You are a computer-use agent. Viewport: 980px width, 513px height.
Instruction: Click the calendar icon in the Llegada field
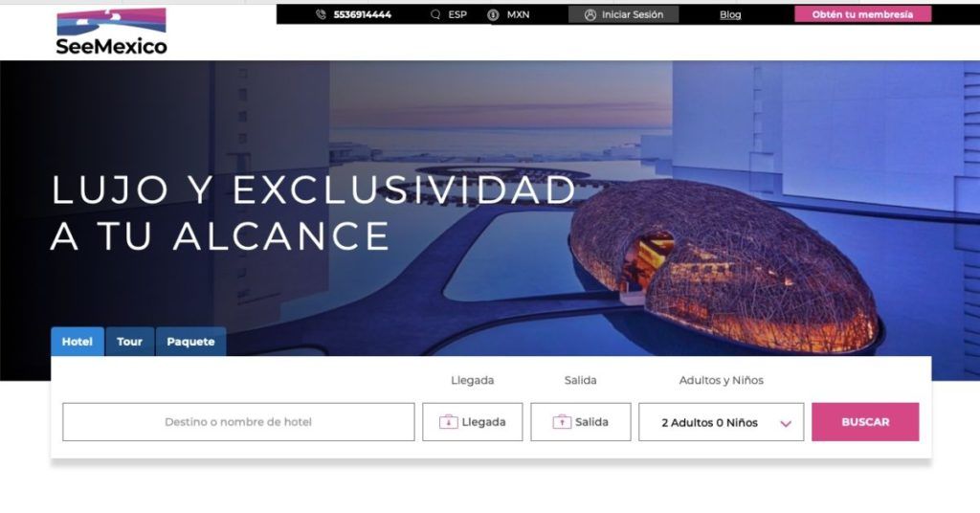pos(448,422)
